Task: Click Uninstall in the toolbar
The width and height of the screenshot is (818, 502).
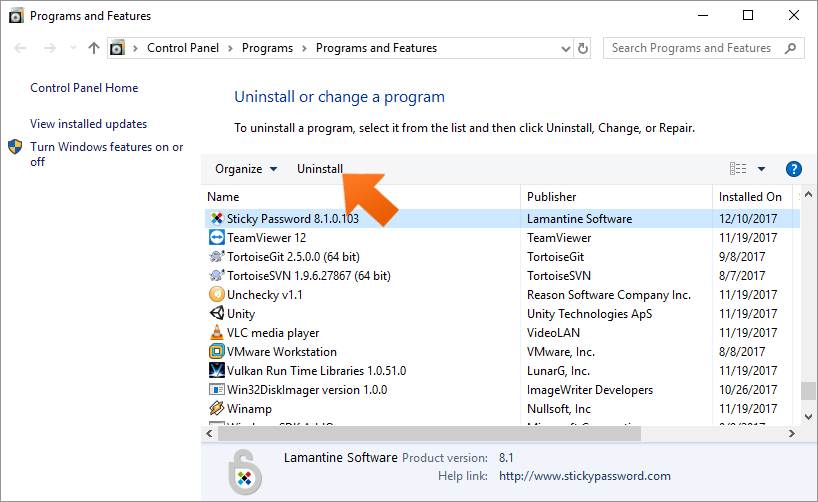Action: point(320,169)
